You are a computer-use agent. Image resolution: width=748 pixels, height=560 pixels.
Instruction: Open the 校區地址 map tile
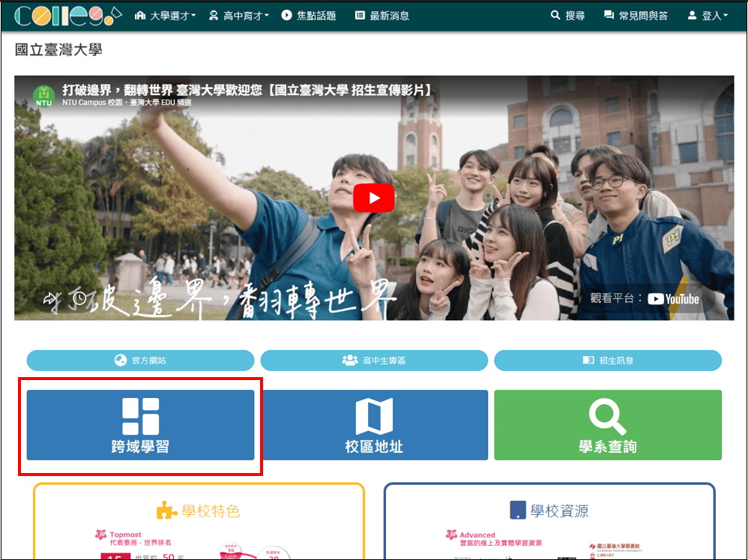point(374,424)
